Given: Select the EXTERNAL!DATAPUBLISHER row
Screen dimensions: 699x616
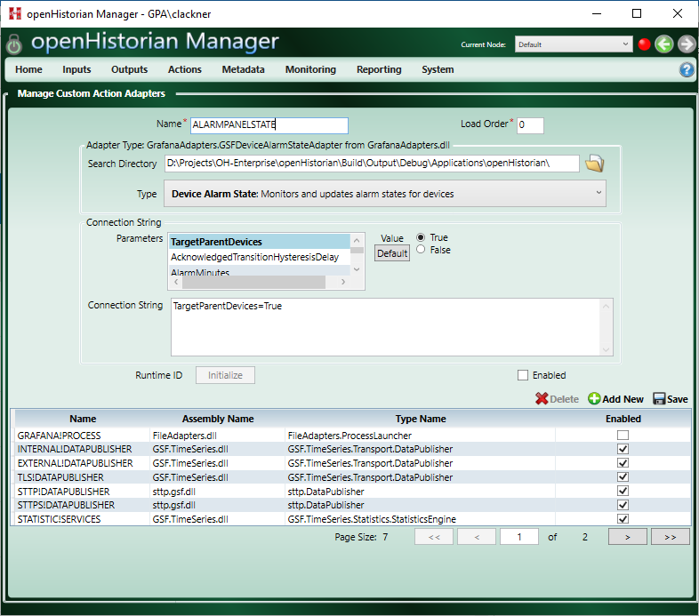Looking at the screenshot, I should pyautogui.click(x=352, y=463).
